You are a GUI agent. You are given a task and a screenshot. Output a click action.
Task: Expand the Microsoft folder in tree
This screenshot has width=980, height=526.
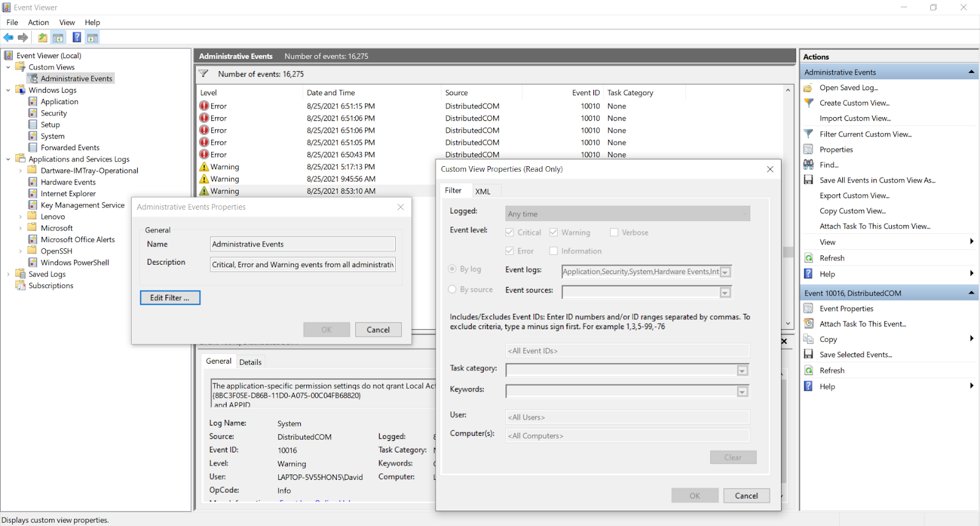tap(20, 228)
